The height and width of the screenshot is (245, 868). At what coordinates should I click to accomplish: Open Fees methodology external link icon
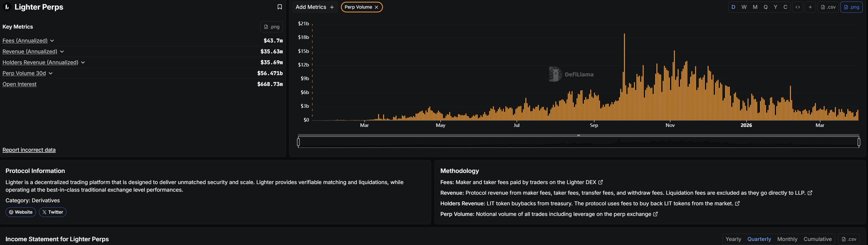(600, 182)
